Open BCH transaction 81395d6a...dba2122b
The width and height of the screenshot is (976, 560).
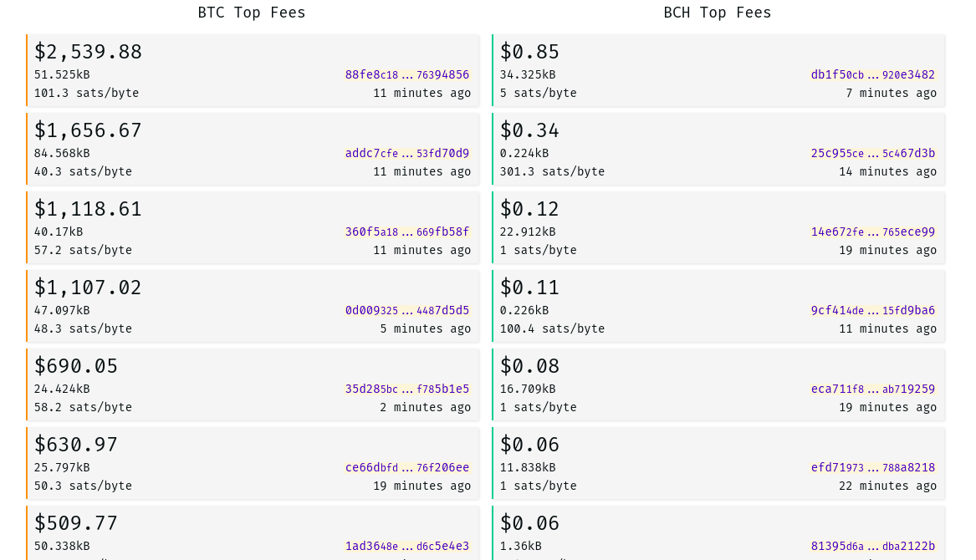872,546
